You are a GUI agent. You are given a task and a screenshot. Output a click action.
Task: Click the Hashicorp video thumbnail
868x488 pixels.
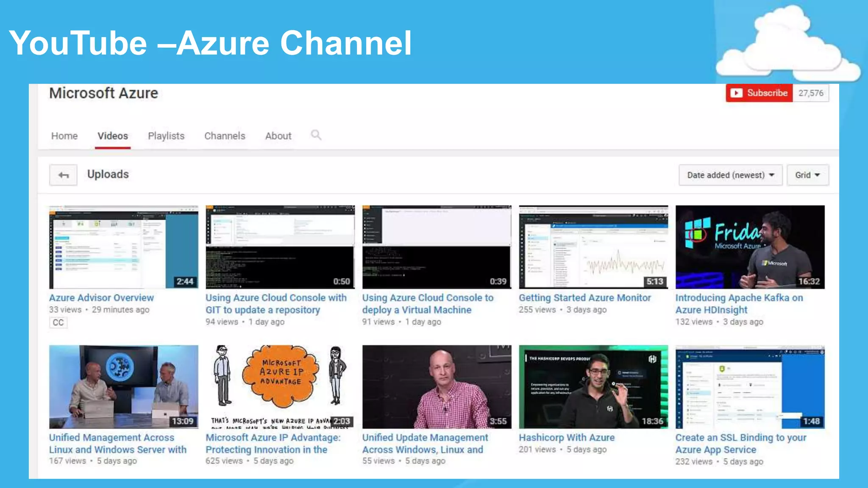pos(593,386)
